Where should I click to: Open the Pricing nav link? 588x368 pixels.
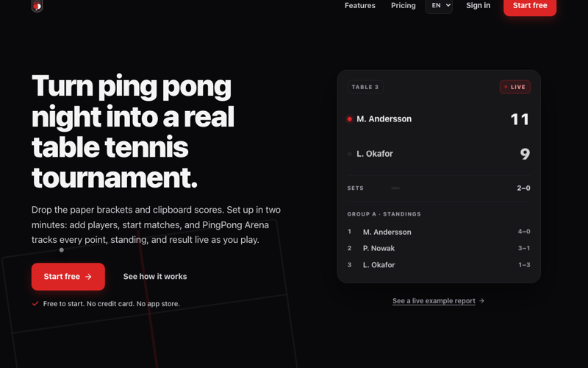403,5
